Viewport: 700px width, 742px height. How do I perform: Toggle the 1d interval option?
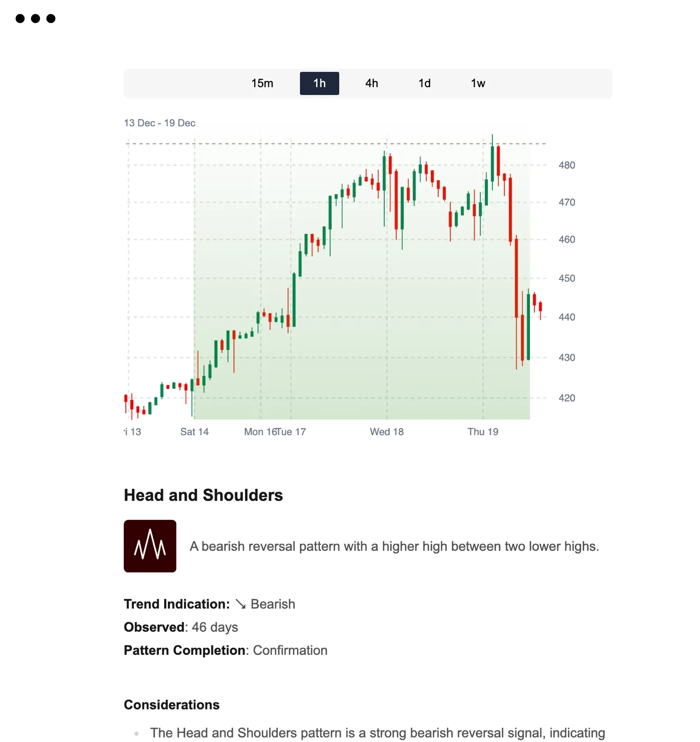pyautogui.click(x=424, y=83)
